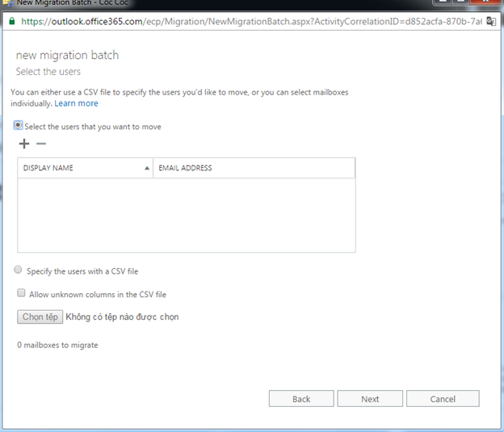Click the window icon in title bar

[6, 2]
